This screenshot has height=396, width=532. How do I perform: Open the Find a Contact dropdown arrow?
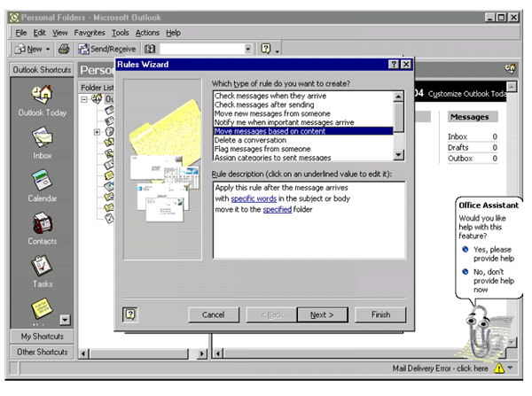coord(248,49)
